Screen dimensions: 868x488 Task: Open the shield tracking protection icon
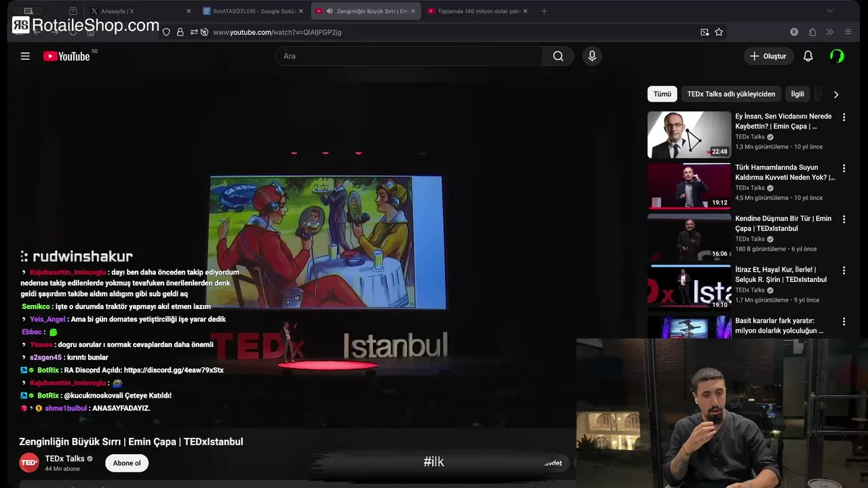pyautogui.click(x=166, y=32)
